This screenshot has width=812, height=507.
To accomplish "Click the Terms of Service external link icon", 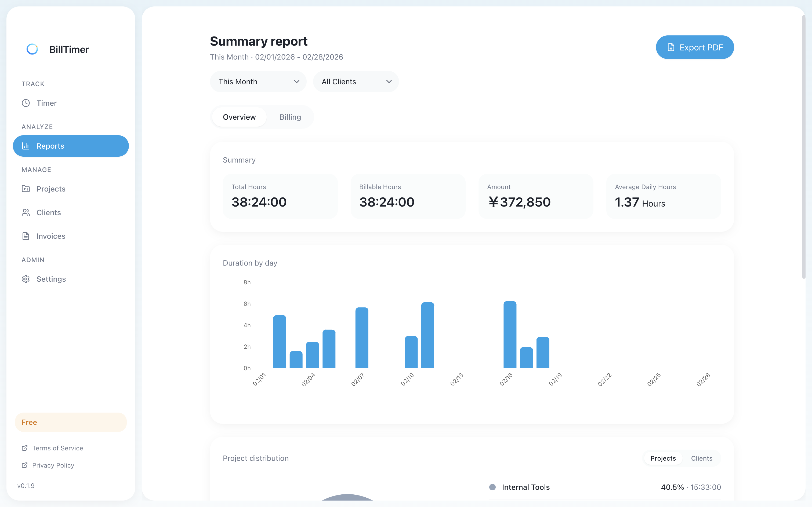I will pyautogui.click(x=24, y=448).
